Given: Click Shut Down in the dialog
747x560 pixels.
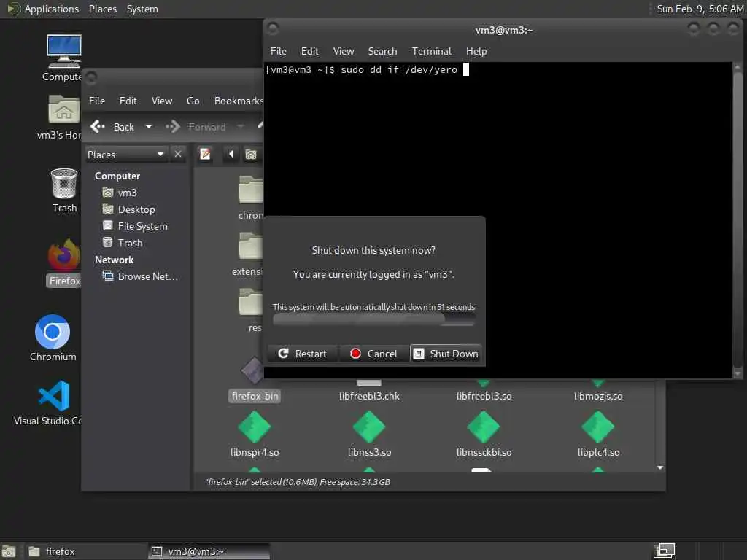Looking at the screenshot, I should click(x=446, y=354).
